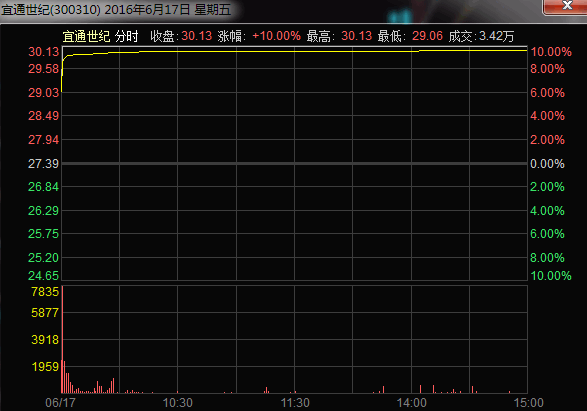Screen dimensions: 587x411
Task: Click the 14:00 time axis marker
Action: (x=411, y=403)
